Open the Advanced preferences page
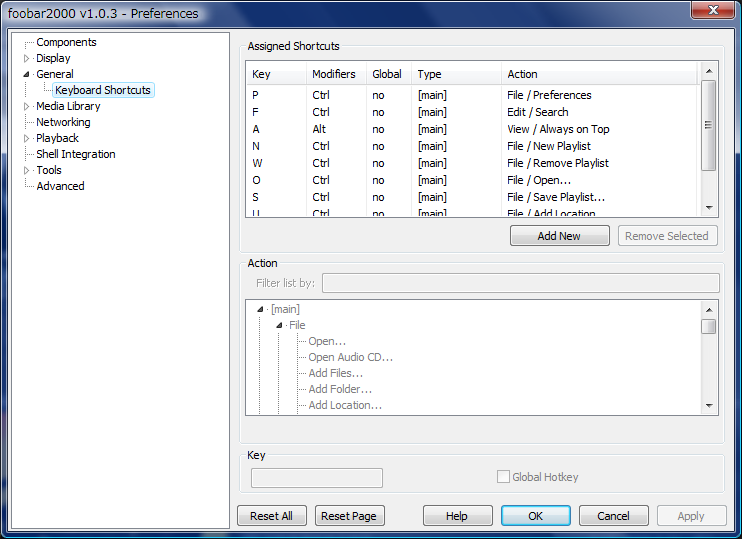 pos(60,186)
